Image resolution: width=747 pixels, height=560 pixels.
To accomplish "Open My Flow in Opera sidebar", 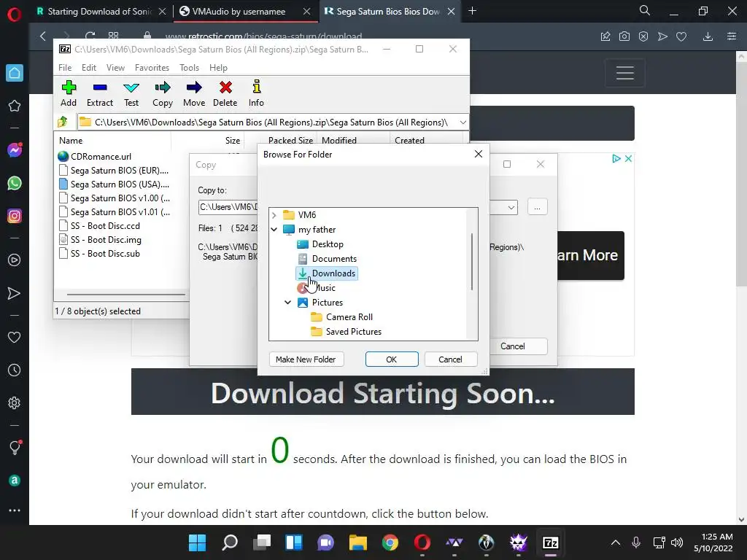I will [15, 293].
